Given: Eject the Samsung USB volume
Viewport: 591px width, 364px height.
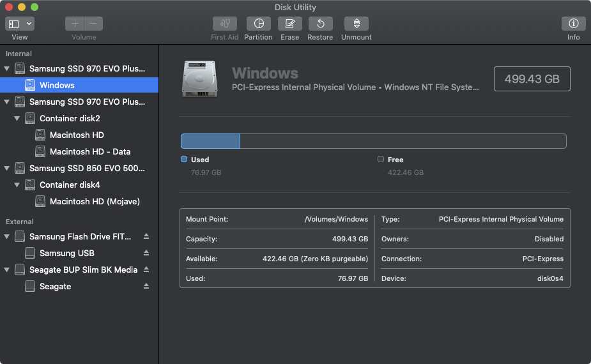Looking at the screenshot, I should [146, 253].
